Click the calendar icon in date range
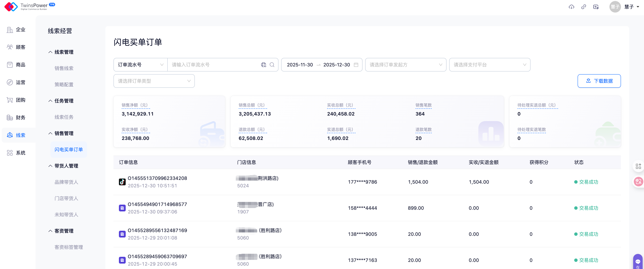644x269 pixels. (x=356, y=65)
